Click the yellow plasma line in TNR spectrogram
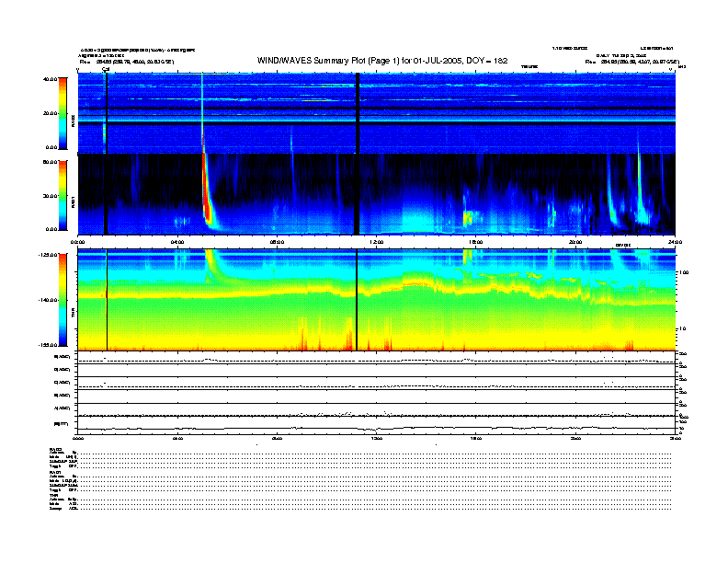 376,290
